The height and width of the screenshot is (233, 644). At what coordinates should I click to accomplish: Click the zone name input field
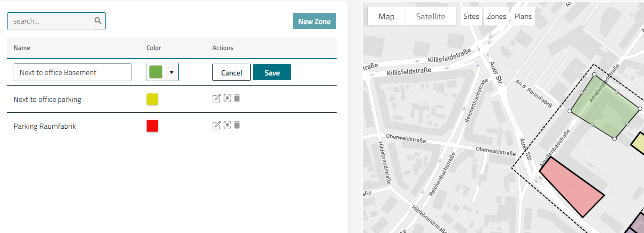(x=73, y=73)
